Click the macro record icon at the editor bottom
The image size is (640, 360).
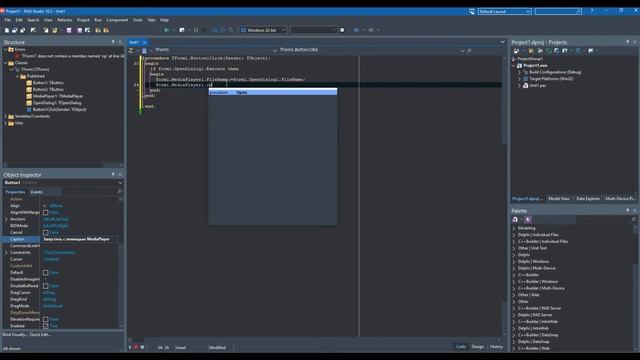click(x=136, y=347)
